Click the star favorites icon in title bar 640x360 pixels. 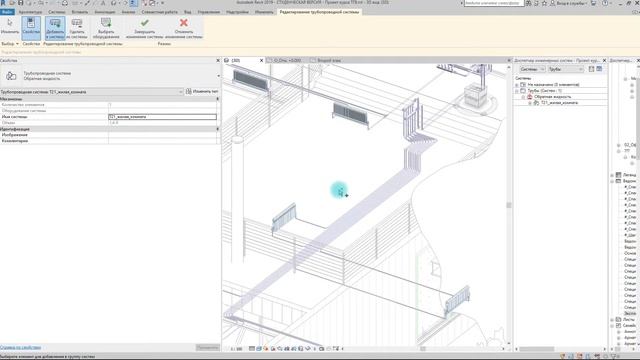[544, 3]
